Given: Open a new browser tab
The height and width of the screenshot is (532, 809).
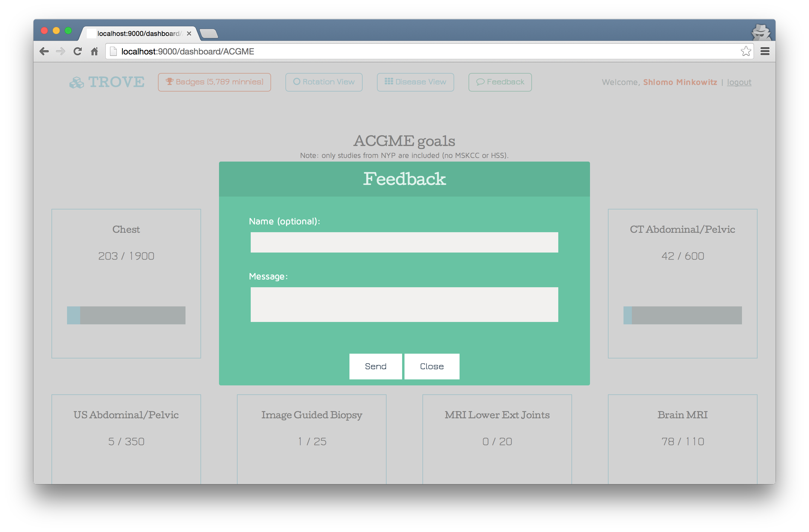Looking at the screenshot, I should [209, 34].
